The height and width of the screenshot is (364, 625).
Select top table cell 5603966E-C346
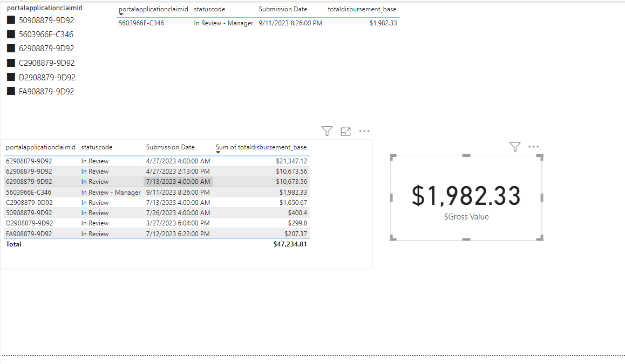141,23
